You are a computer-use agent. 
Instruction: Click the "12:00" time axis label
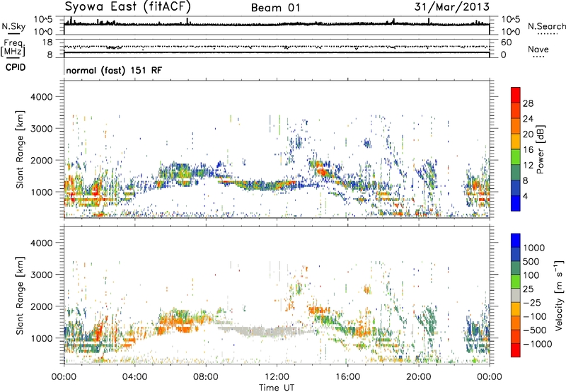pos(277,376)
